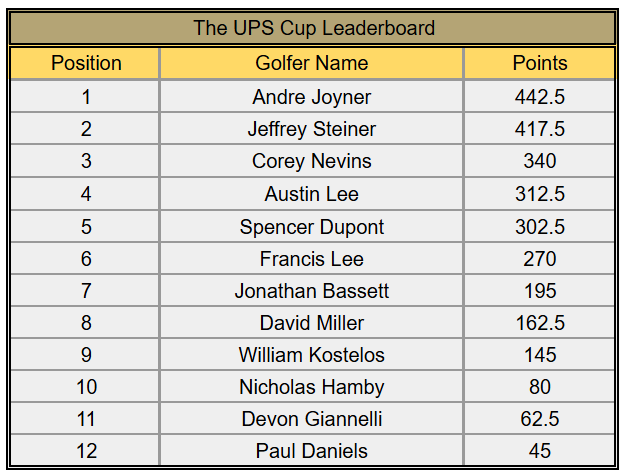
Task: Click William Kostelos in the table
Action: coord(311,355)
